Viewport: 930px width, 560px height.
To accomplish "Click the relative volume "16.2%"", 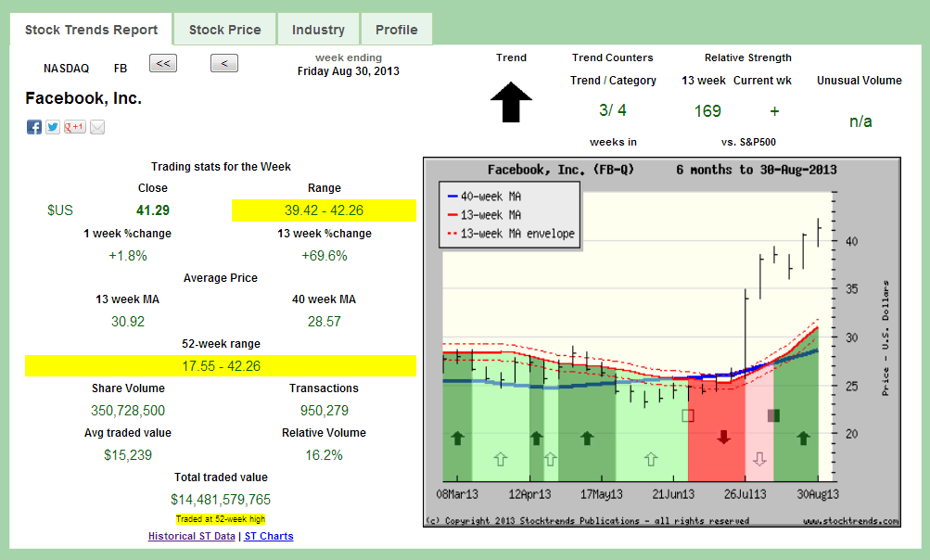I will point(325,455).
